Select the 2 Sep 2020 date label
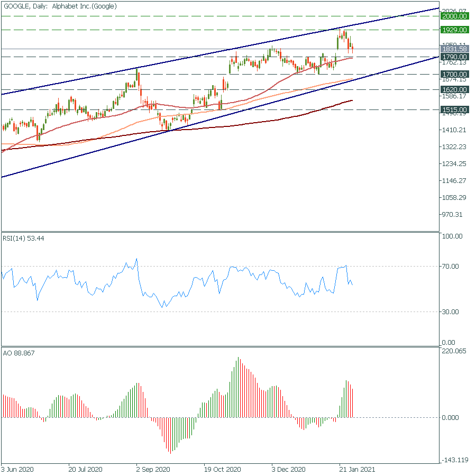This screenshot has width=476, height=476. click(153, 470)
